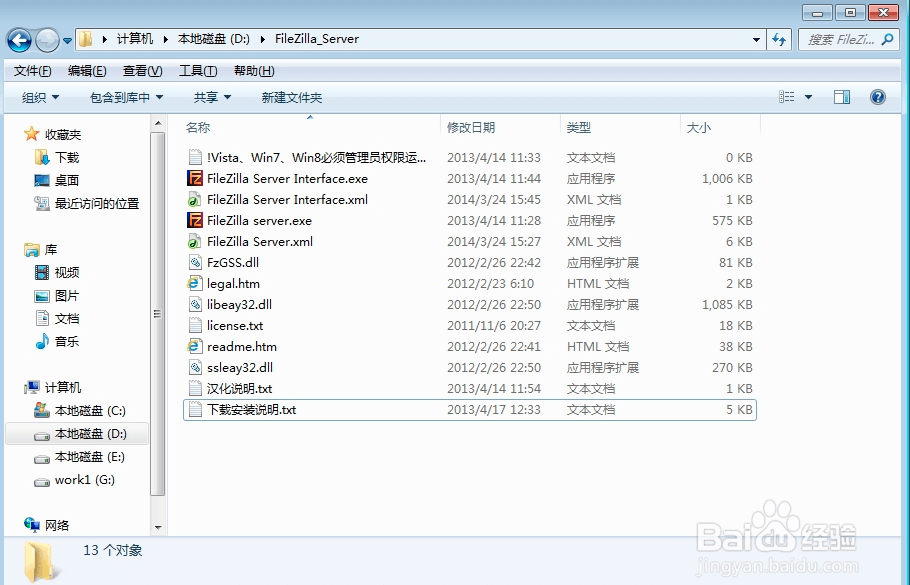Select the 汉化说明.txt file icon

coord(195,388)
